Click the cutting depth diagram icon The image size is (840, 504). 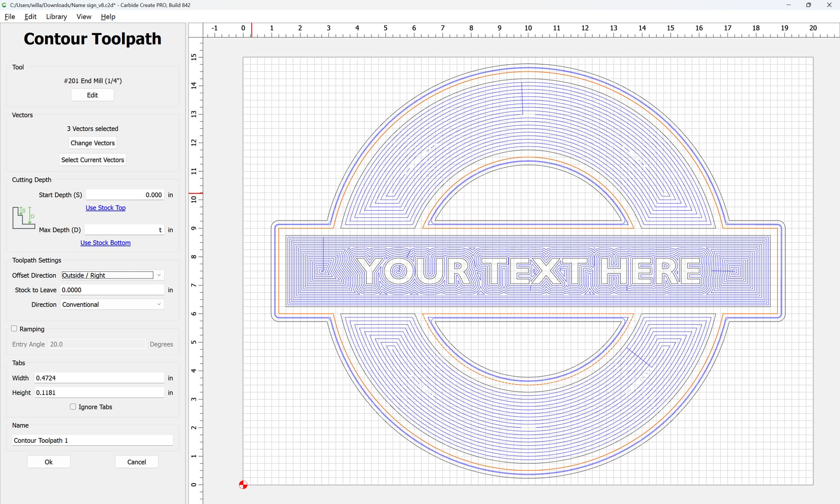tap(24, 218)
